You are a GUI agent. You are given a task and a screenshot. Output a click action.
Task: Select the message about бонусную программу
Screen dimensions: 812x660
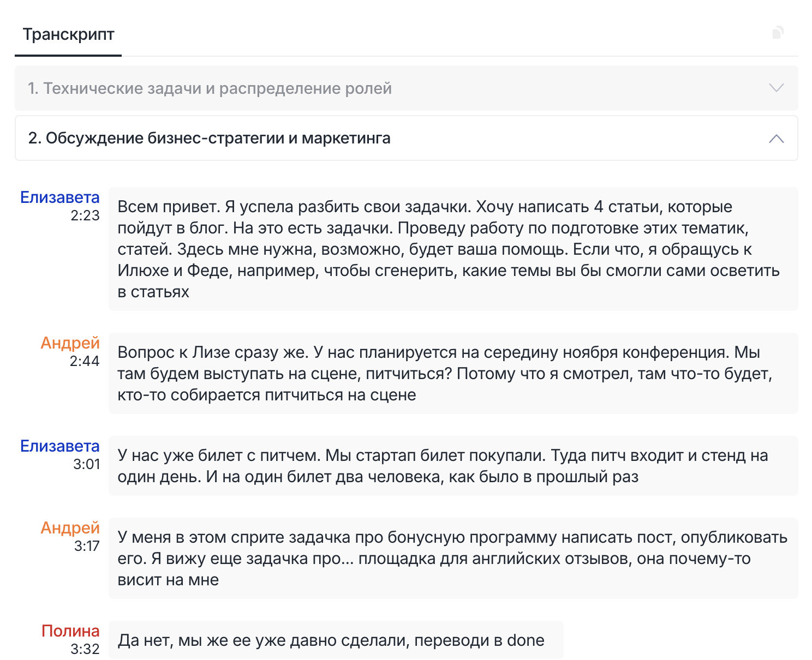(x=452, y=559)
